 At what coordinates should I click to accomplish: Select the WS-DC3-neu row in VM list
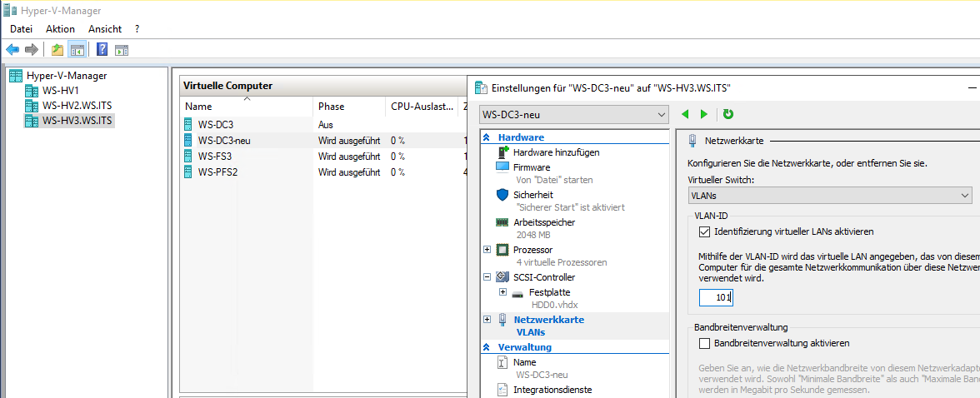click(323, 141)
